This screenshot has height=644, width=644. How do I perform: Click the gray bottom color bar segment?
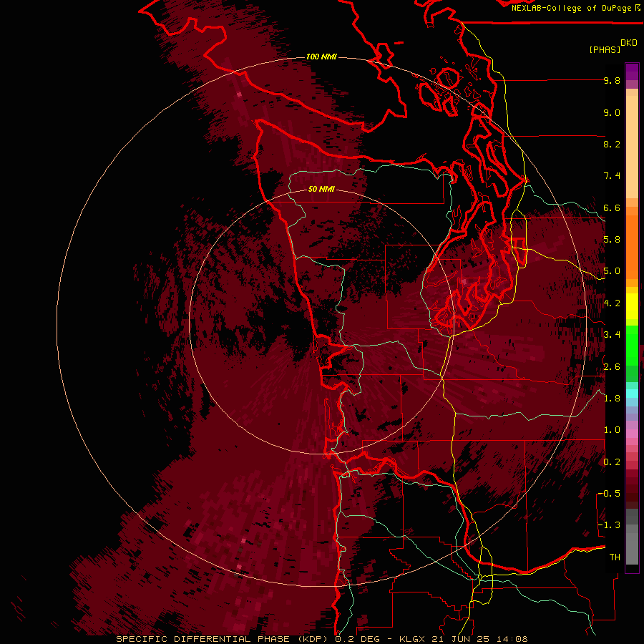click(632, 549)
